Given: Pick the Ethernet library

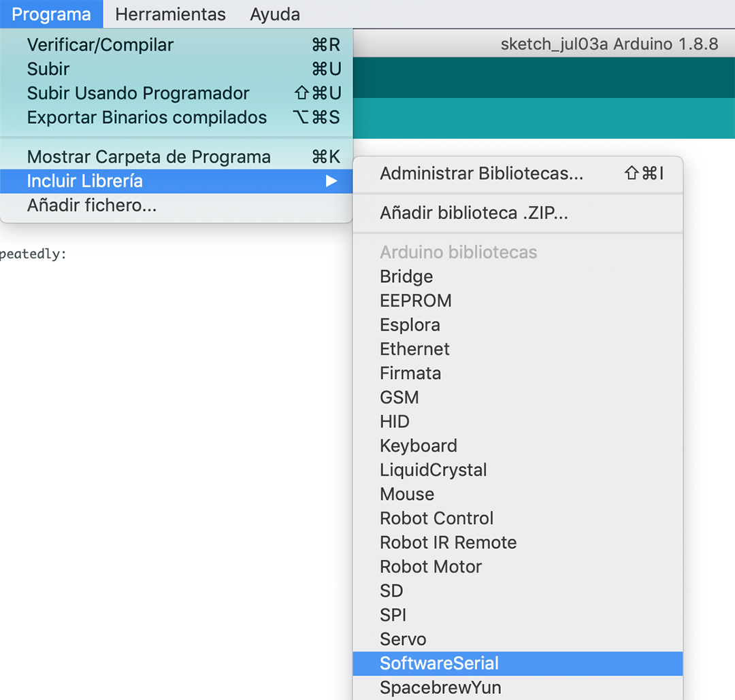Looking at the screenshot, I should click(414, 349).
